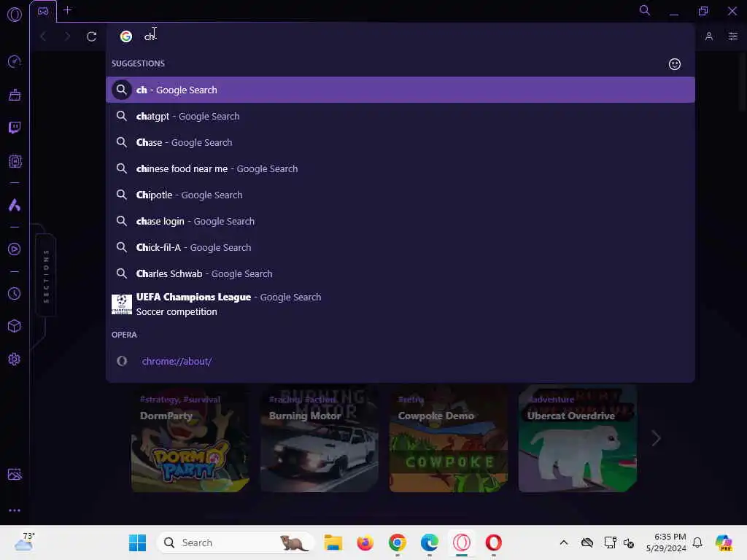Open the profile account icon

tap(709, 36)
